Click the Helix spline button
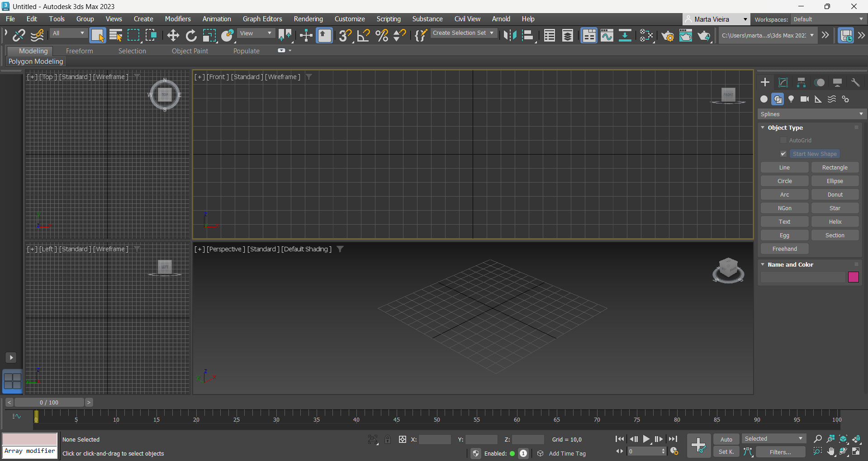The height and width of the screenshot is (461, 868). (x=835, y=222)
